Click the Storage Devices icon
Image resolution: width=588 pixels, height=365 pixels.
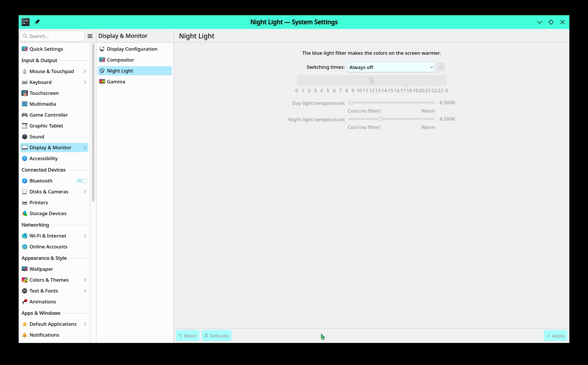coord(25,213)
